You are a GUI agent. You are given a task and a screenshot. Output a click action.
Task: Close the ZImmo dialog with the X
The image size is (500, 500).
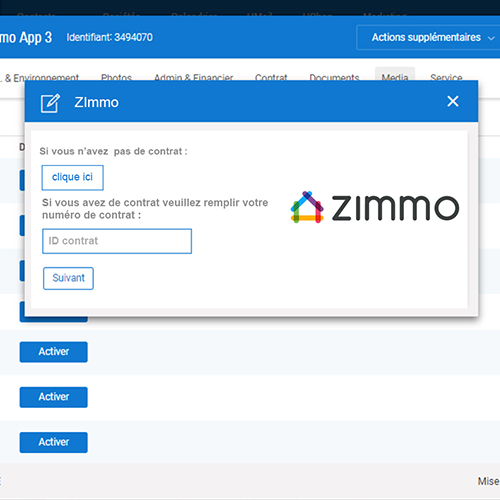click(453, 101)
